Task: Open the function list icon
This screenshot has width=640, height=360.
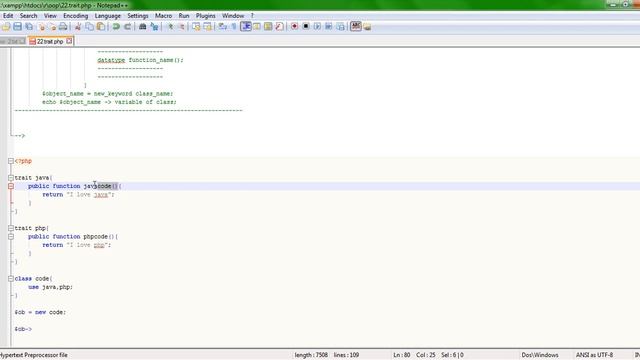Action: point(279,27)
